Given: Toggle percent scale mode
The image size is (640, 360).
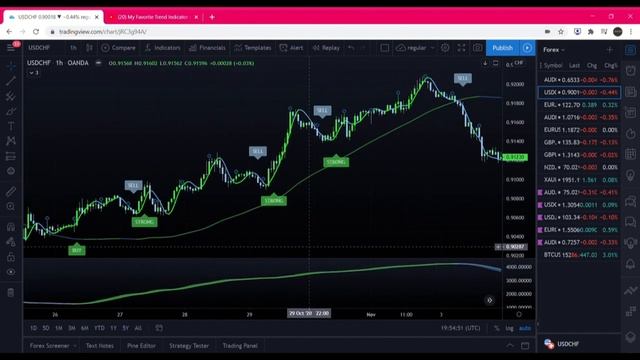Looking at the screenshot, I should (x=496, y=328).
